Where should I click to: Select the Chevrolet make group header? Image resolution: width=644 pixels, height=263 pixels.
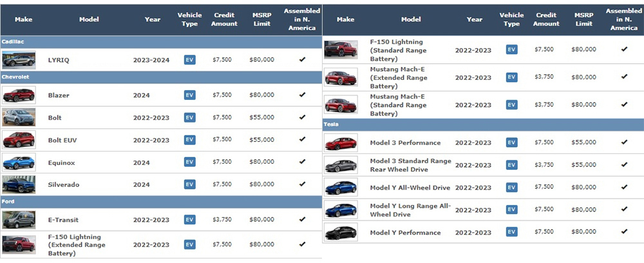tap(161, 77)
